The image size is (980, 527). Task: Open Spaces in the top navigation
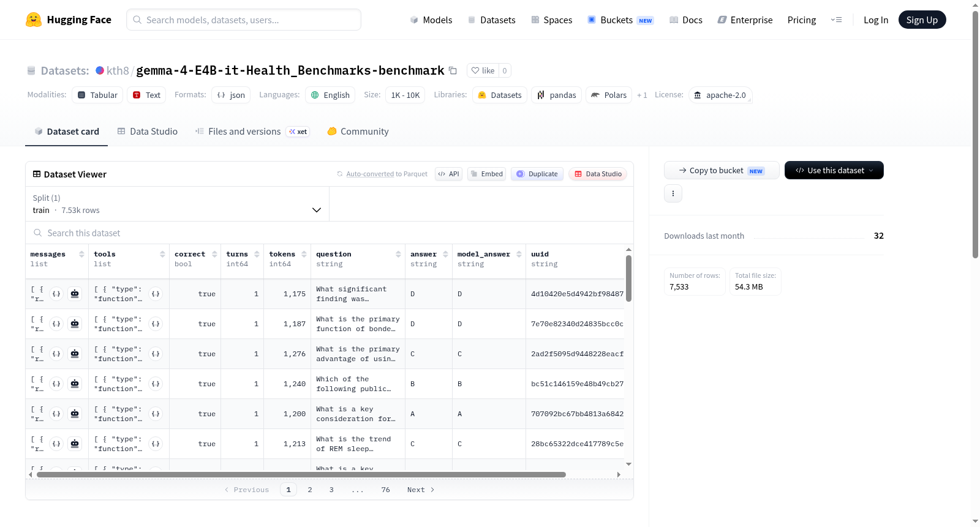[x=552, y=20]
